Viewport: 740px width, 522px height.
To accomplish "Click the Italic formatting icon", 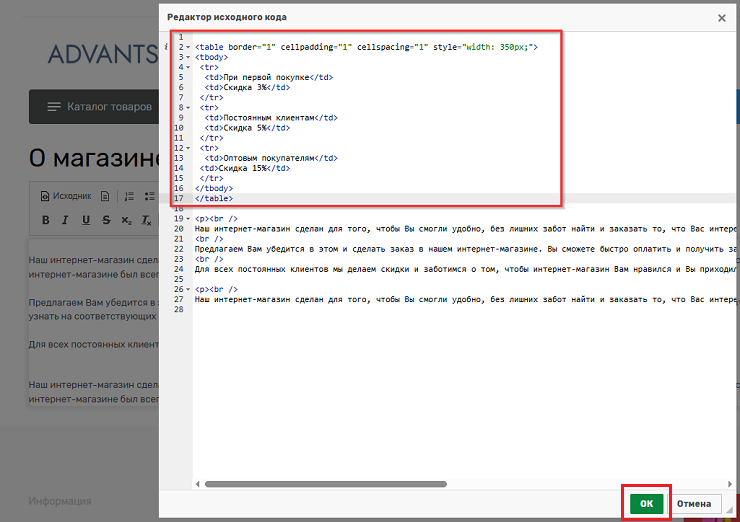I will tap(65, 220).
